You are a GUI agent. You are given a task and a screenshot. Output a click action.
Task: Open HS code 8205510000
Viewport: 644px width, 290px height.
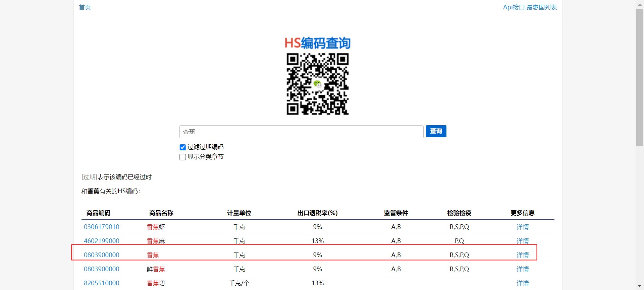tap(102, 283)
